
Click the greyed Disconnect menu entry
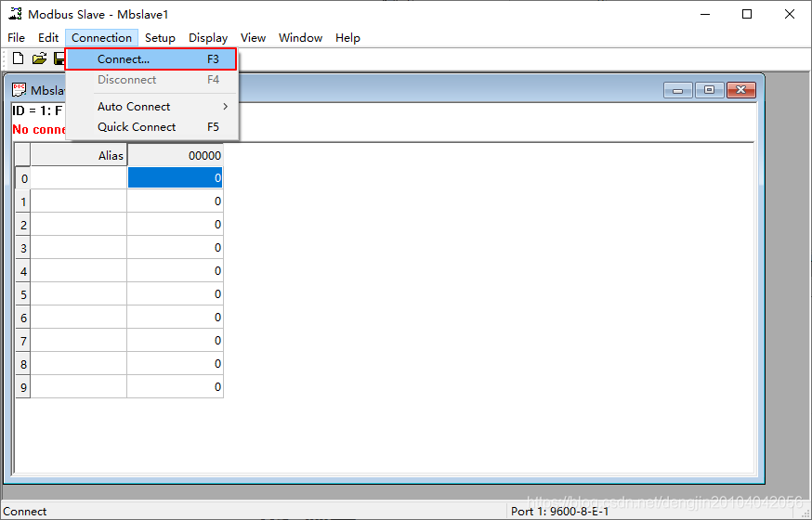pos(151,80)
